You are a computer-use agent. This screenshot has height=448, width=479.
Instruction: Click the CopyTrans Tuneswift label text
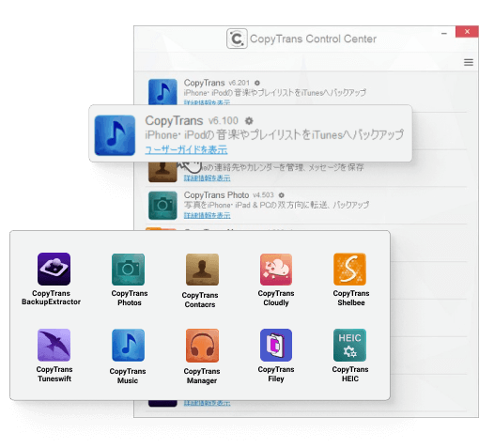click(54, 374)
